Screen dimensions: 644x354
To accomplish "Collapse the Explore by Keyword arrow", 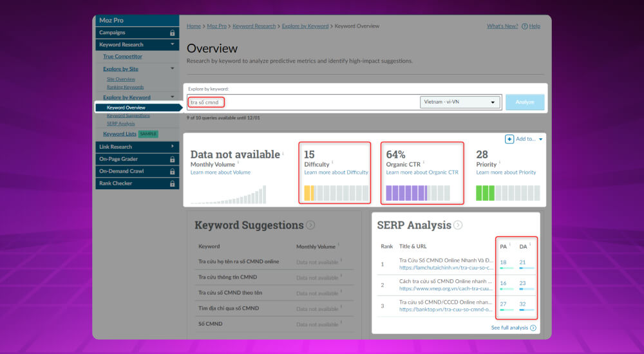I will (173, 97).
